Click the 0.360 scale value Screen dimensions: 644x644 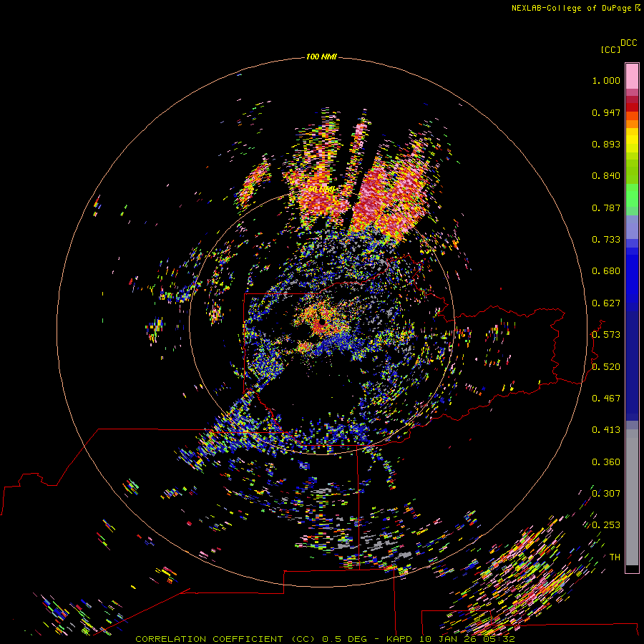[x=606, y=462]
